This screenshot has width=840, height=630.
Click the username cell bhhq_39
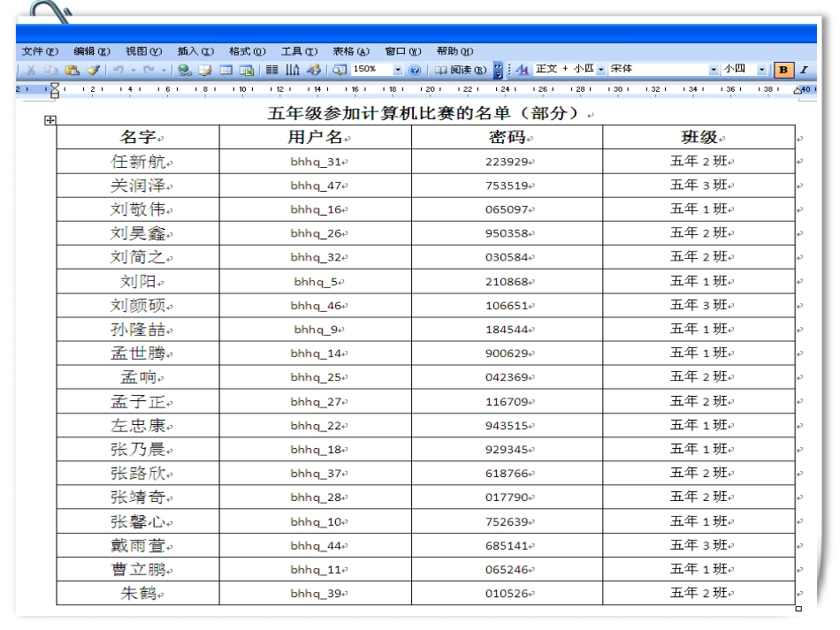pyautogui.click(x=315, y=593)
